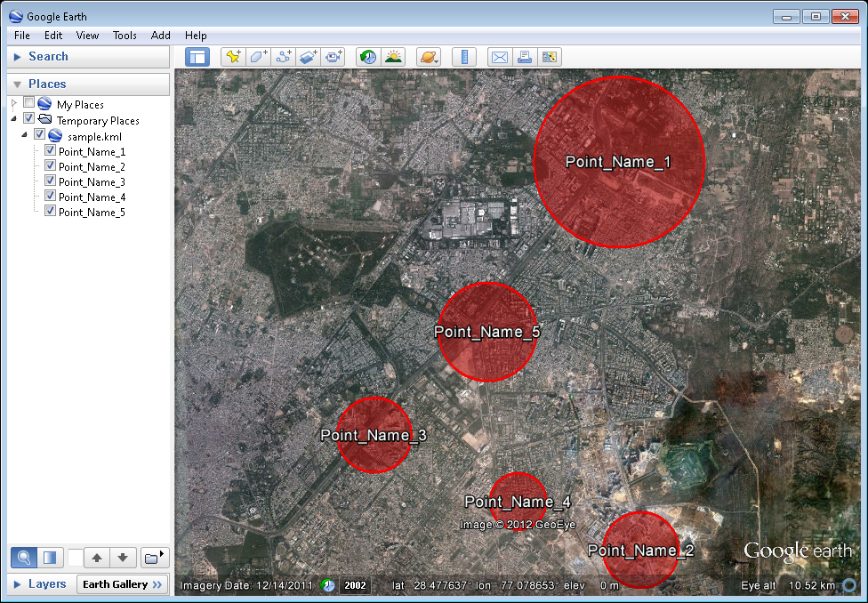Click the magnifier search button in Places panel
Image resolution: width=868 pixels, height=603 pixels.
pos(24,558)
